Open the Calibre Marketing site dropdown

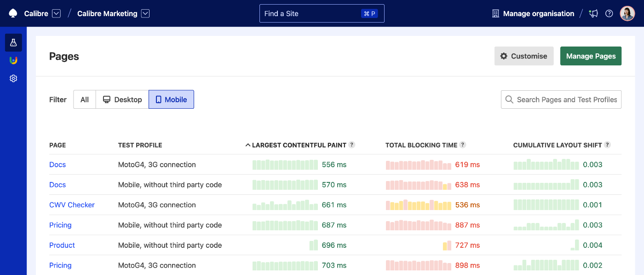point(145,13)
